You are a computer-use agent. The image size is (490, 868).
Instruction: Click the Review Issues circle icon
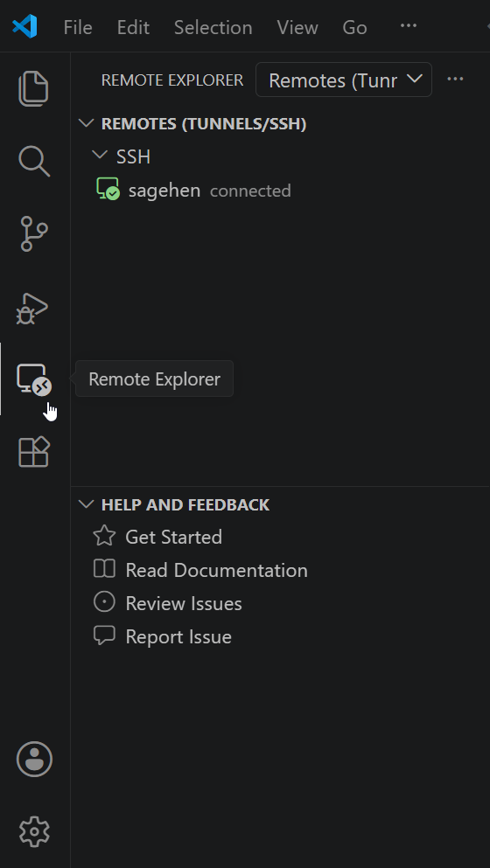point(104,602)
